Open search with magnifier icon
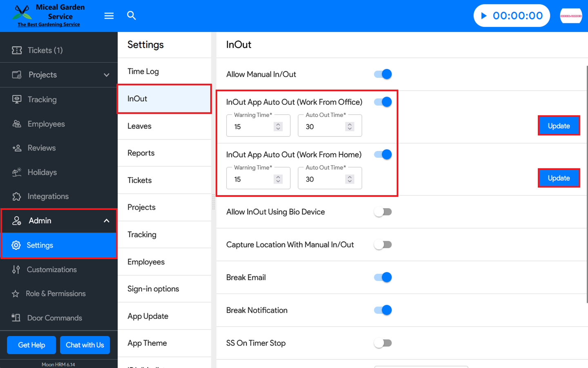Image resolution: width=588 pixels, height=368 pixels. [x=131, y=16]
